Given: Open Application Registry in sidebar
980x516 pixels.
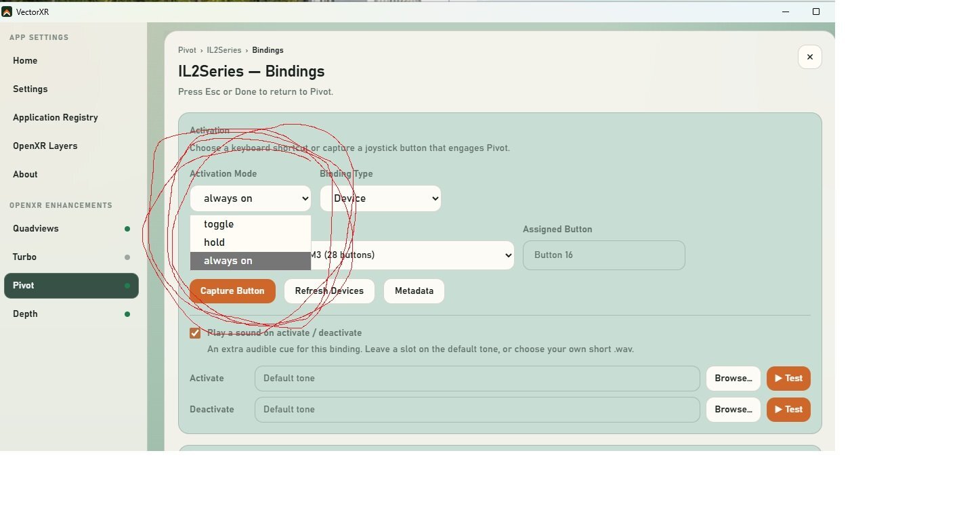Looking at the screenshot, I should [56, 118].
